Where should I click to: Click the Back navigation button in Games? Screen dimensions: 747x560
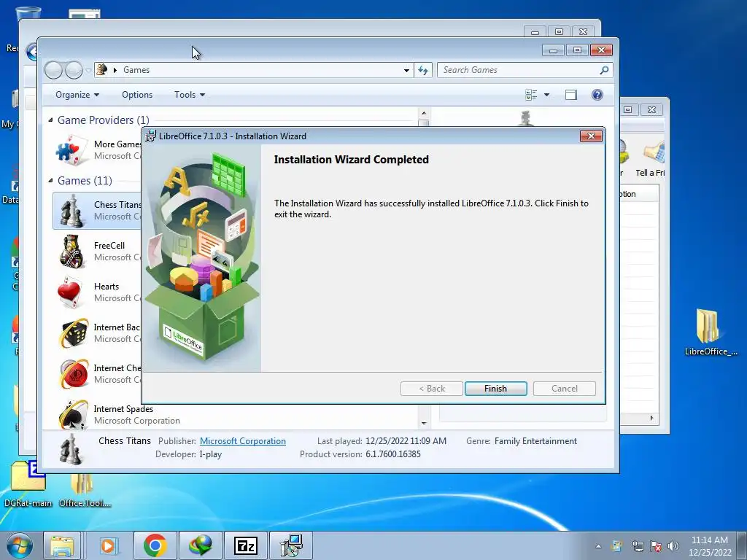point(53,71)
